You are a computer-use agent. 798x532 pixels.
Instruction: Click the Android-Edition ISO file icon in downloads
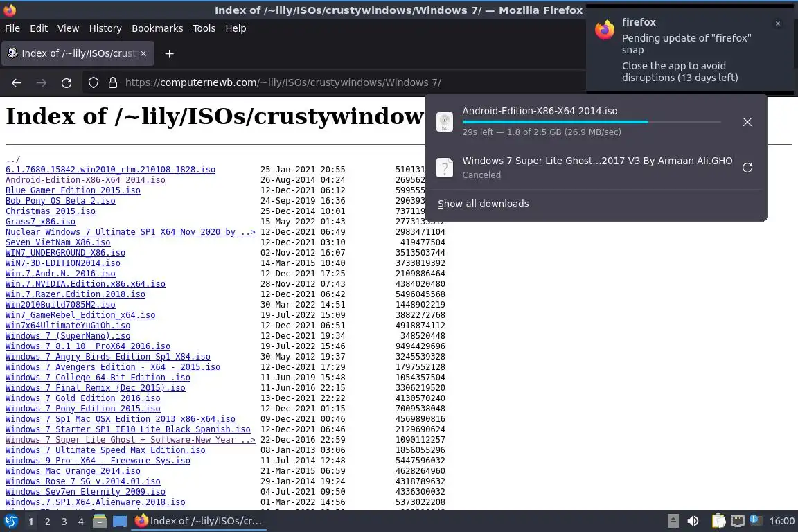(445, 122)
